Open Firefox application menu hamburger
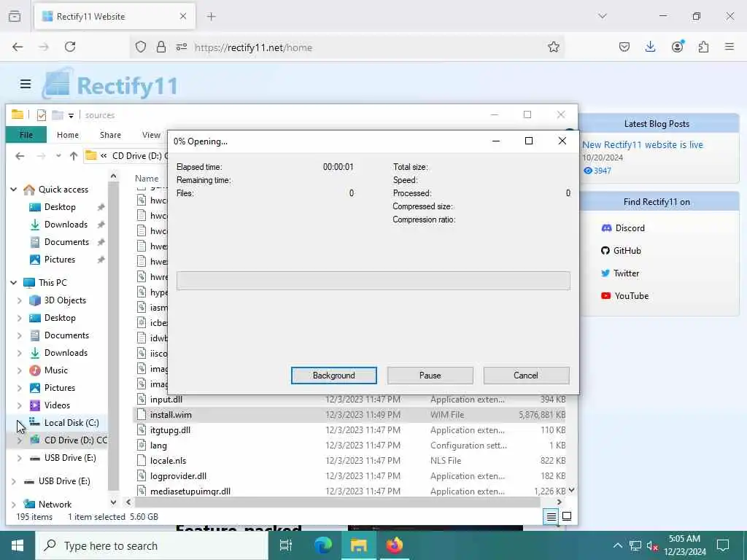 point(729,47)
